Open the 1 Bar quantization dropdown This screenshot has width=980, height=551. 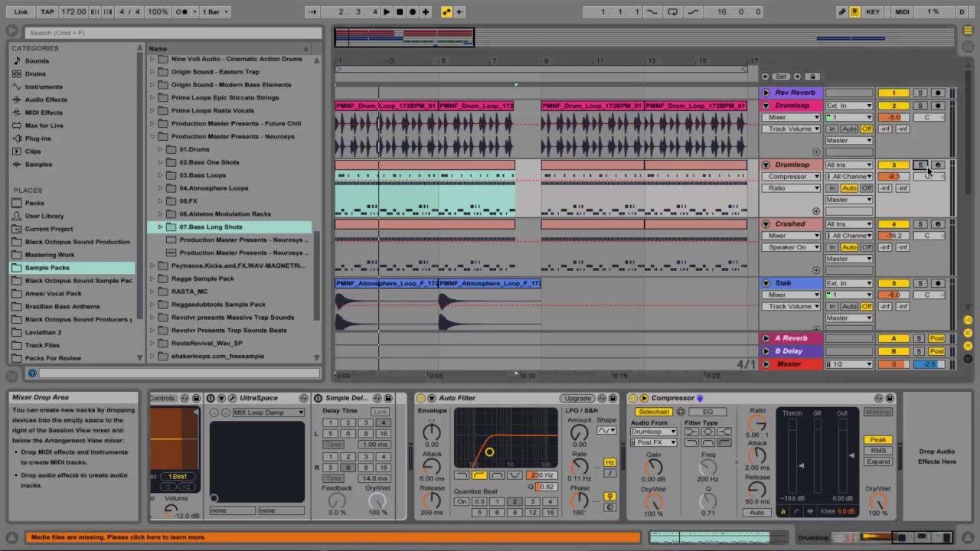coord(214,11)
